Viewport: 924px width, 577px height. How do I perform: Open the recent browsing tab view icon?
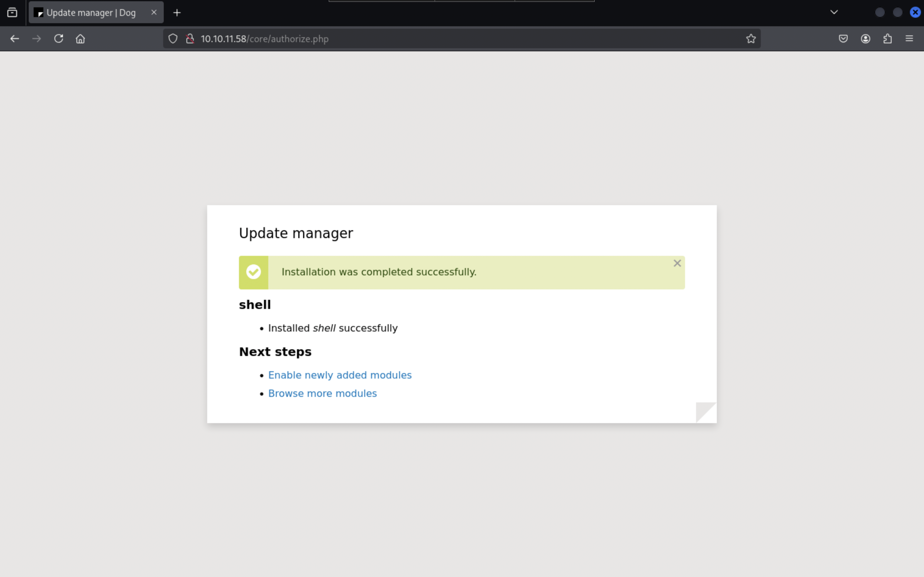pos(12,13)
